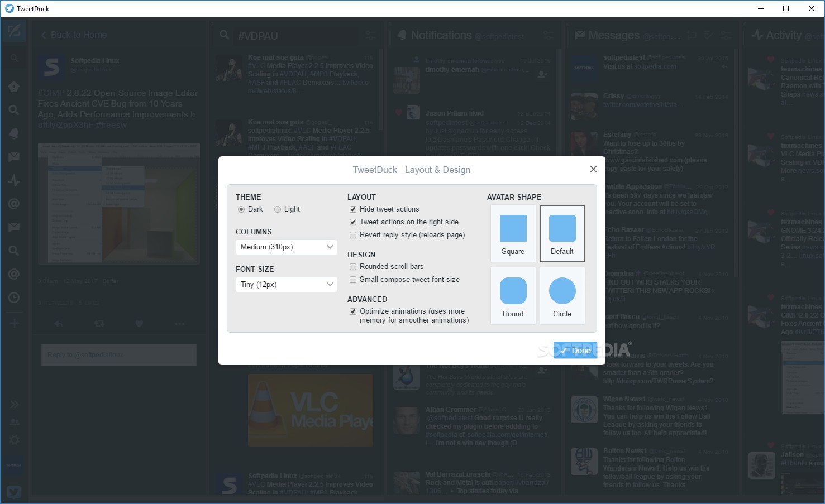The width and height of the screenshot is (825, 504).
Task: Open the Activity pulse icon in sidebar
Action: (14, 180)
